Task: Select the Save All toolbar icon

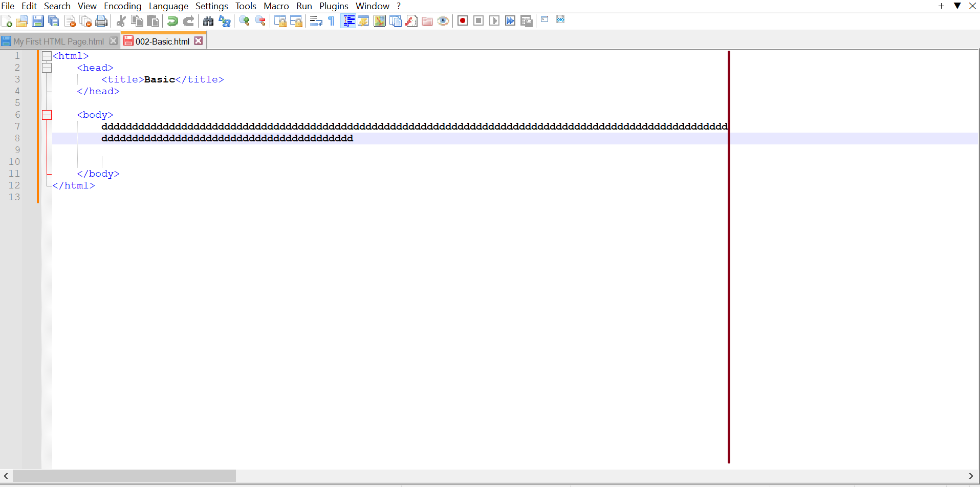Action: click(53, 21)
